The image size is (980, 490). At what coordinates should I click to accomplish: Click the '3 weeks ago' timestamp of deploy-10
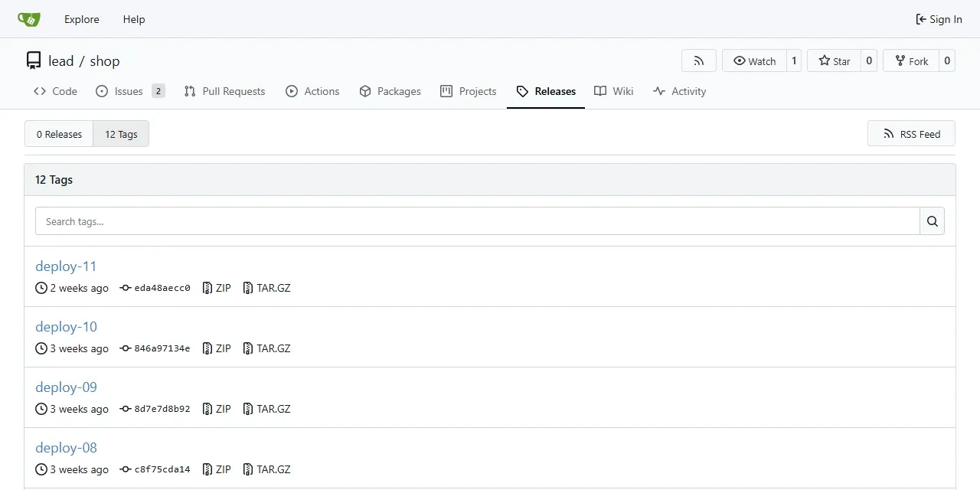pyautogui.click(x=80, y=348)
